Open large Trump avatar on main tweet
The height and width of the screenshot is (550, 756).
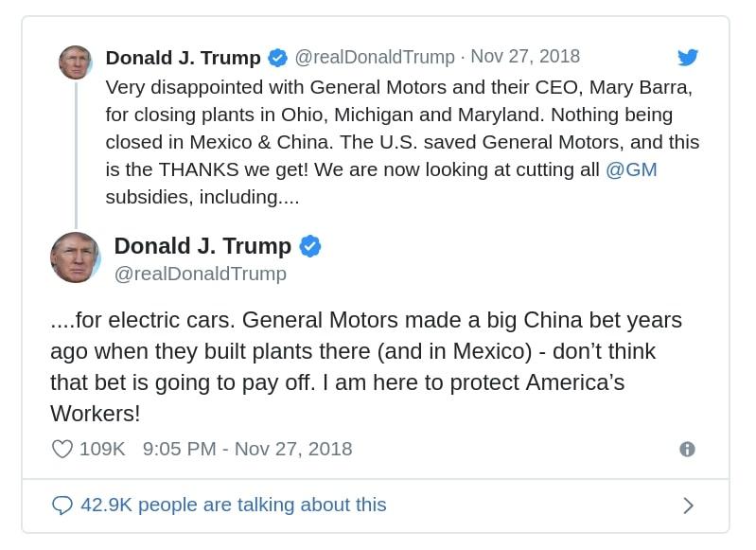75,257
